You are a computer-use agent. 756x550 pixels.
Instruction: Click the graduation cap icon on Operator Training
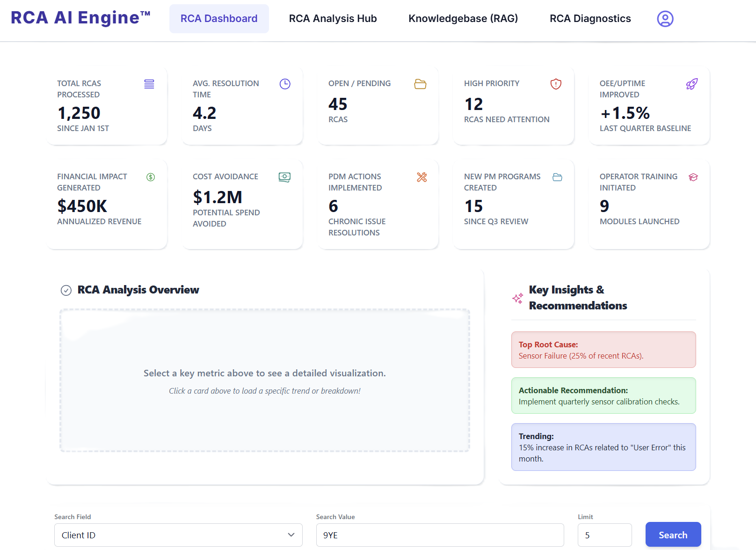coord(693,177)
